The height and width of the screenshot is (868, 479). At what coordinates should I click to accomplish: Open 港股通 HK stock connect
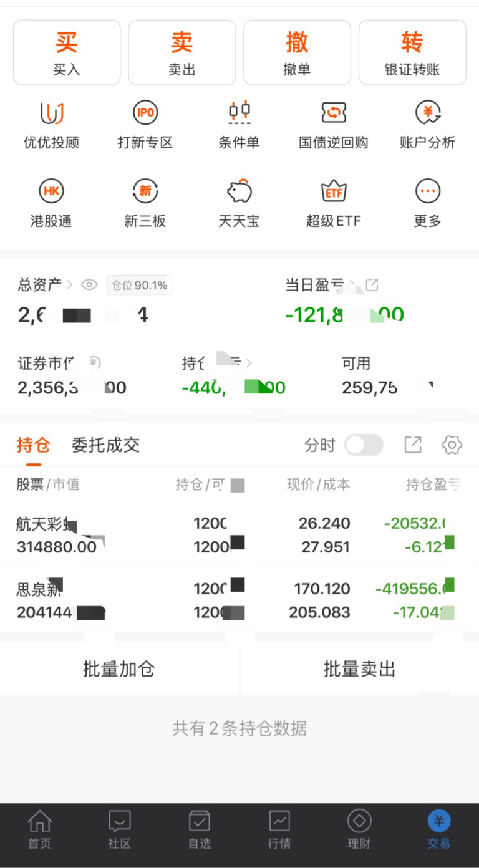51,203
